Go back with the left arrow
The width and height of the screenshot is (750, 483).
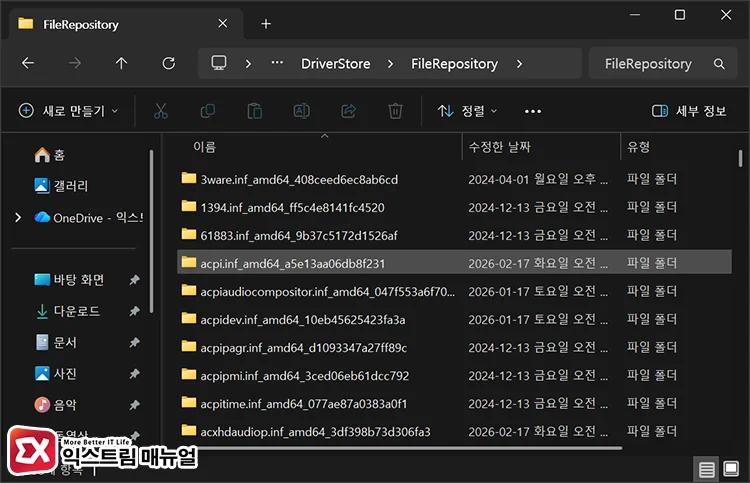pos(28,63)
